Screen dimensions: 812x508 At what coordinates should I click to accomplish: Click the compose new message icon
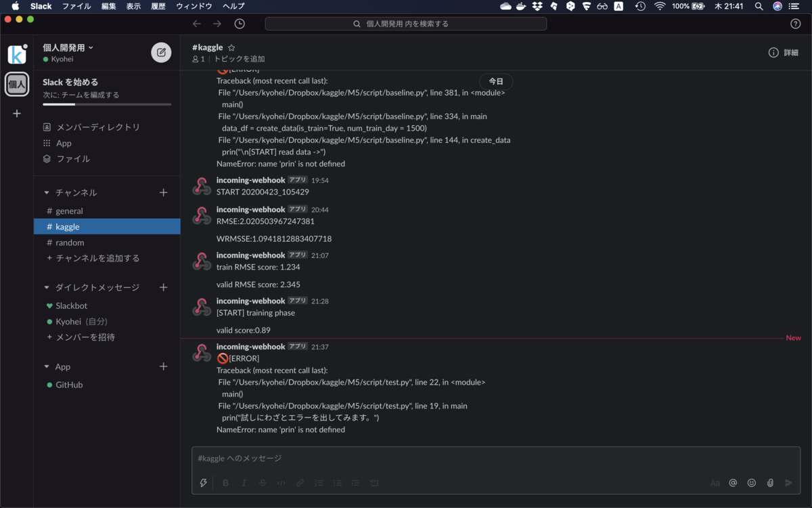coord(161,52)
